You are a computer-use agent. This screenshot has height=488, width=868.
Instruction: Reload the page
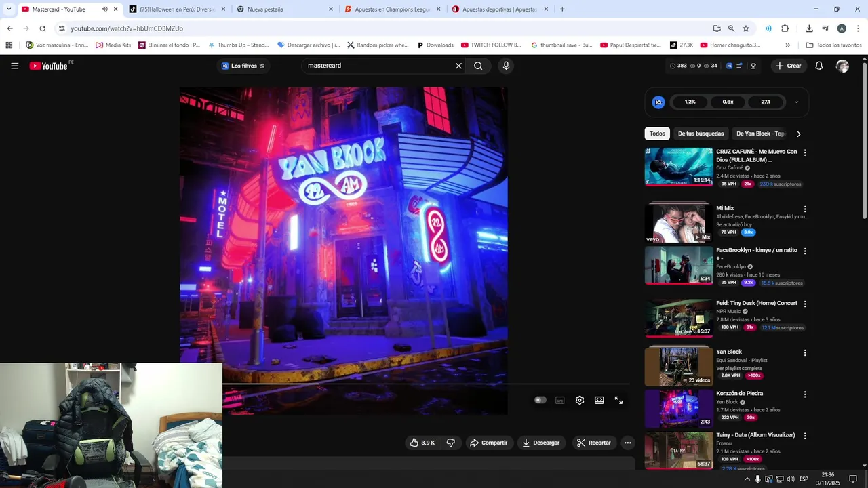pos(42,28)
